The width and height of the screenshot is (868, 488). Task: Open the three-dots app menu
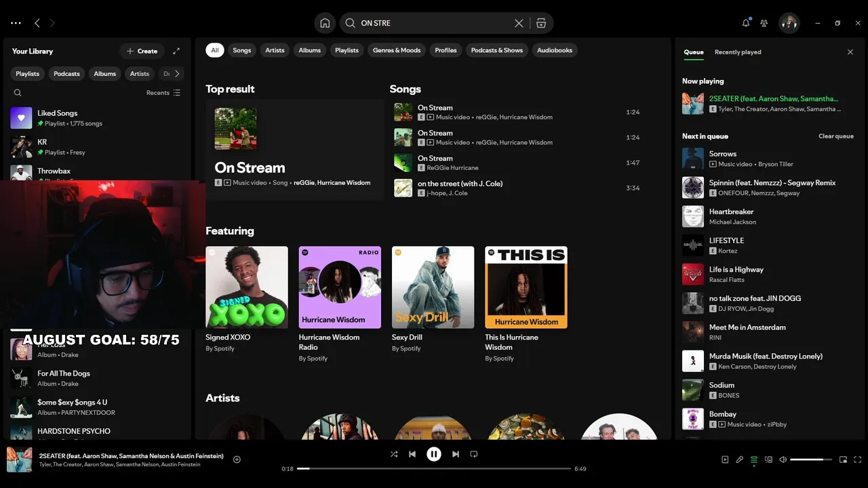[16, 23]
